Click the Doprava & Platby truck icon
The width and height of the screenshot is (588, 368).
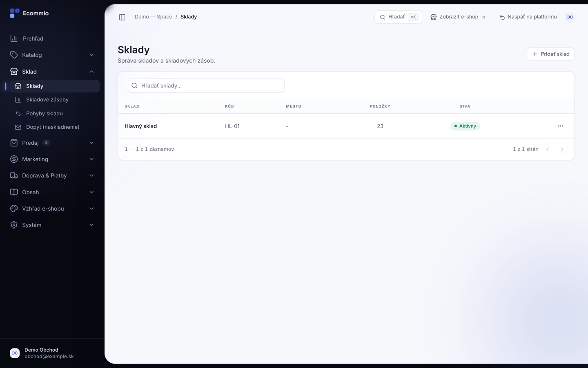coord(14,175)
